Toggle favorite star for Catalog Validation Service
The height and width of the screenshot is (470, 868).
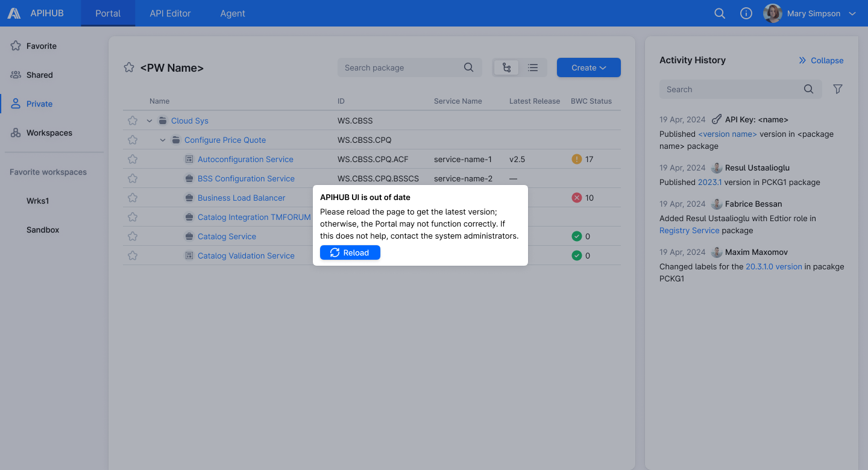point(133,255)
